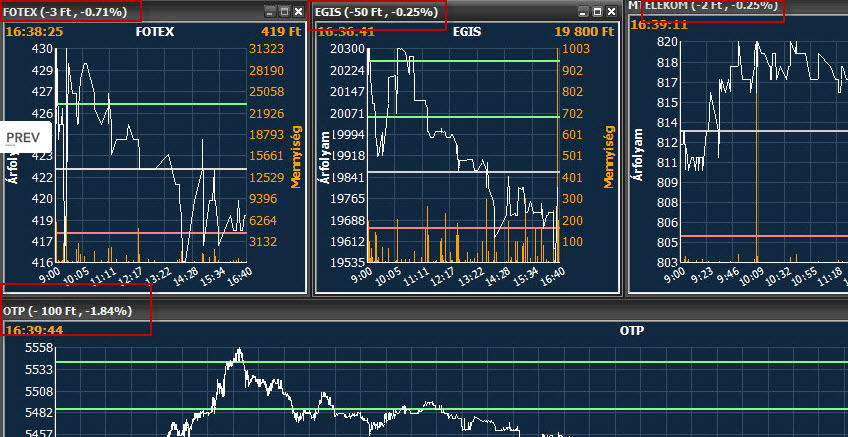Click the 16:38:25 timestamp in FOTEX window
848x437 pixels.
click(x=34, y=32)
